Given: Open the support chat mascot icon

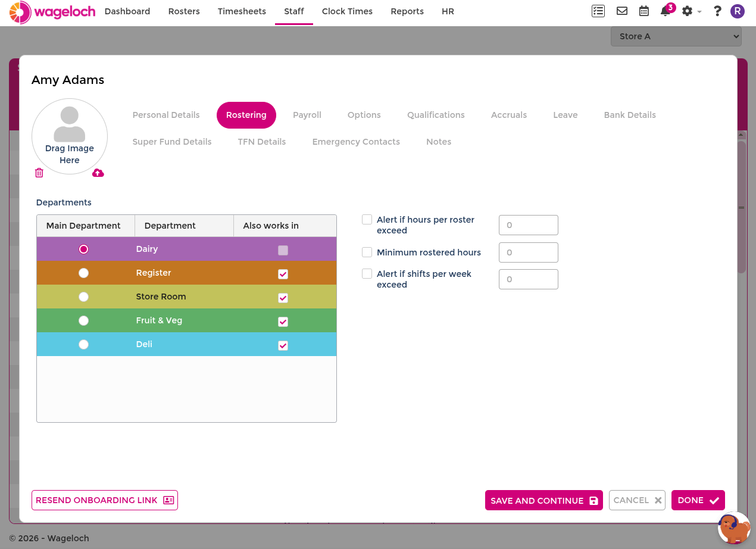Looking at the screenshot, I should click(734, 528).
